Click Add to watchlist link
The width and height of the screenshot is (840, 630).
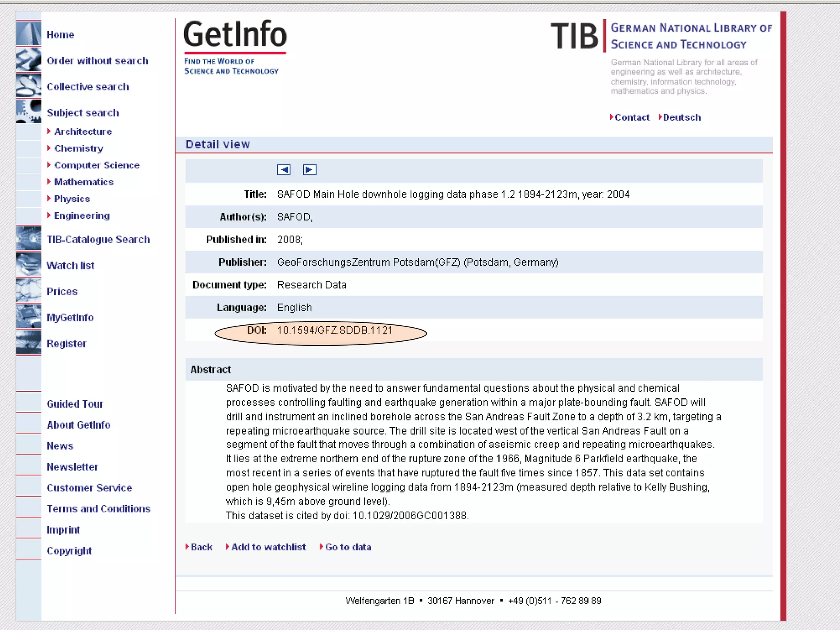[x=268, y=547]
